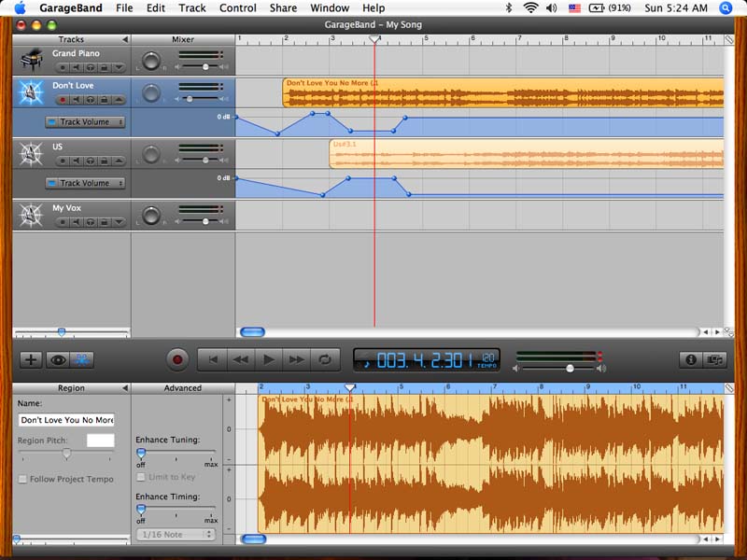Start recording with Record button

(x=177, y=359)
